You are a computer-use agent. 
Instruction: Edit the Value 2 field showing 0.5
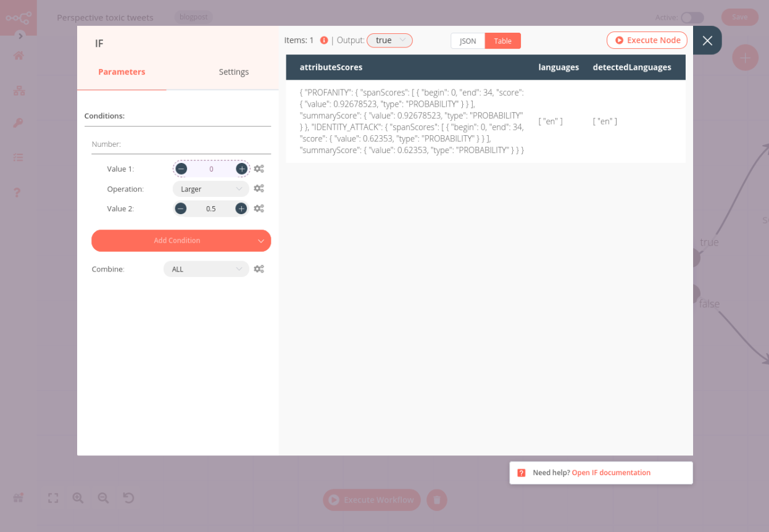(211, 209)
